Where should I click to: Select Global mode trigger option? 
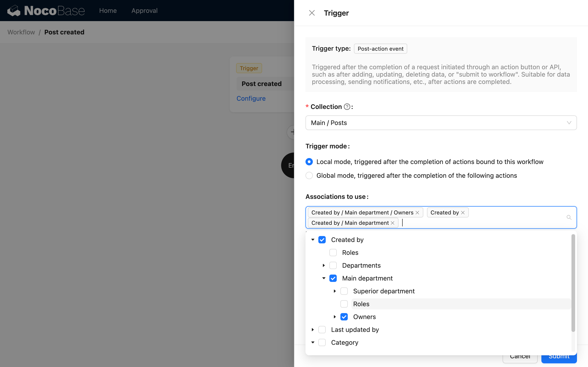click(x=309, y=175)
